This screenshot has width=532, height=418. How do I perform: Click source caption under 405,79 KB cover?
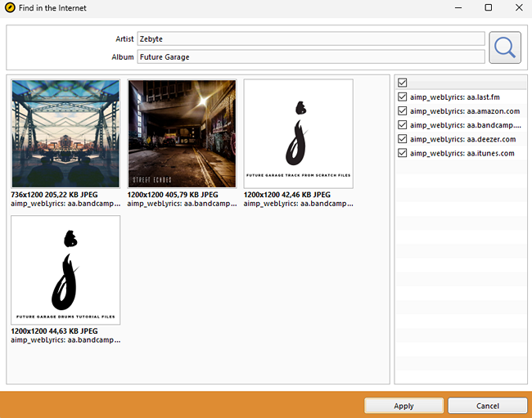182,204
